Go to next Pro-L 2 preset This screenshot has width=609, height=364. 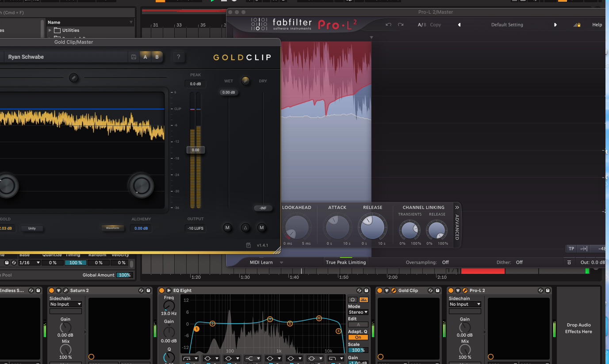click(555, 25)
